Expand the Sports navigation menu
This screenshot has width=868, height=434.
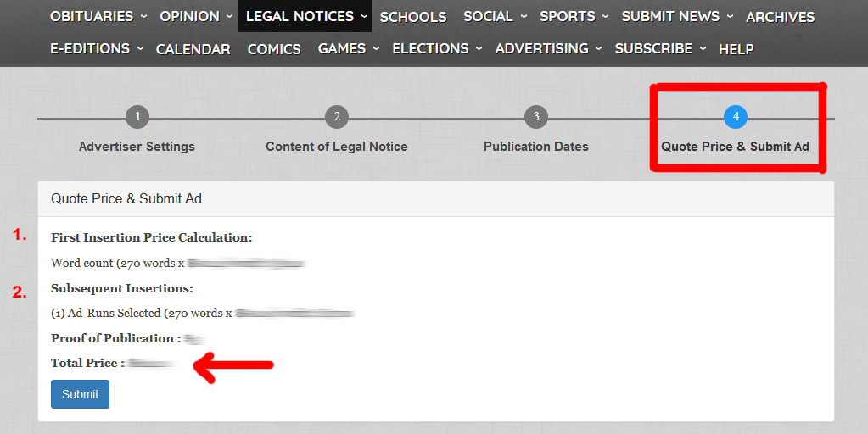click(574, 16)
